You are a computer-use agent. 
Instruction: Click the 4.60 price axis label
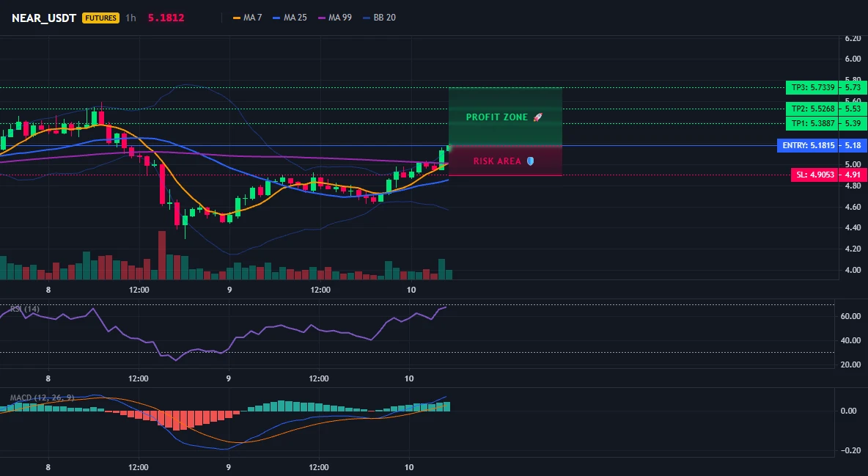point(853,207)
